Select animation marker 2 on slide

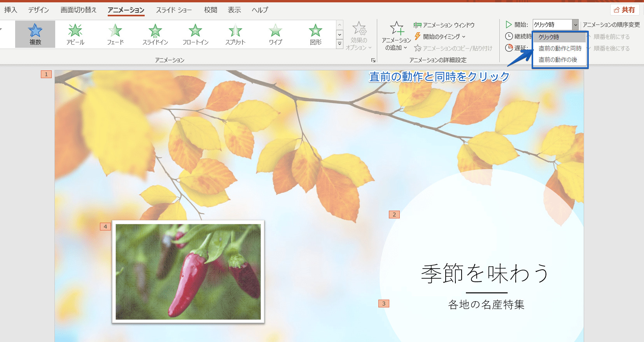[394, 215]
